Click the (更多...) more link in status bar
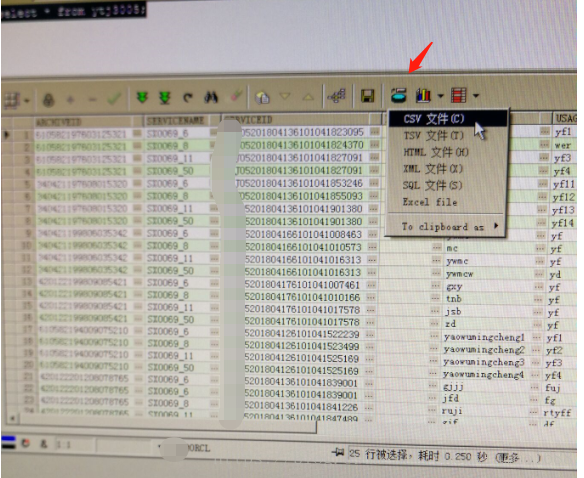This screenshot has width=584, height=478. click(517, 457)
